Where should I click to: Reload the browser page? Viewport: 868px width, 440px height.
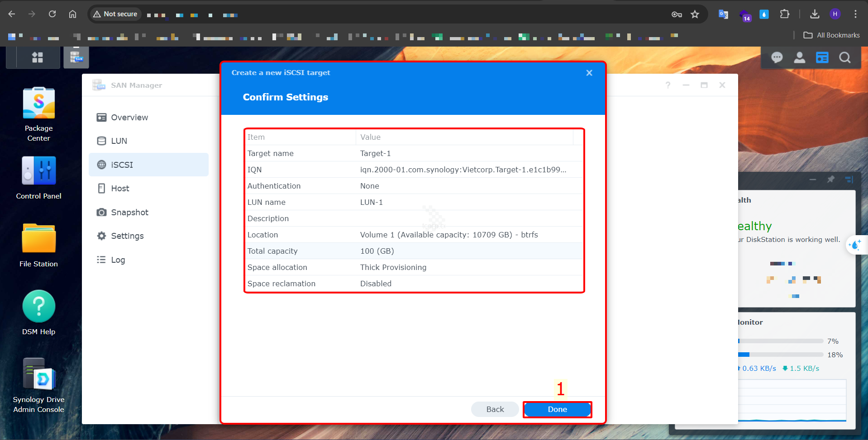52,14
